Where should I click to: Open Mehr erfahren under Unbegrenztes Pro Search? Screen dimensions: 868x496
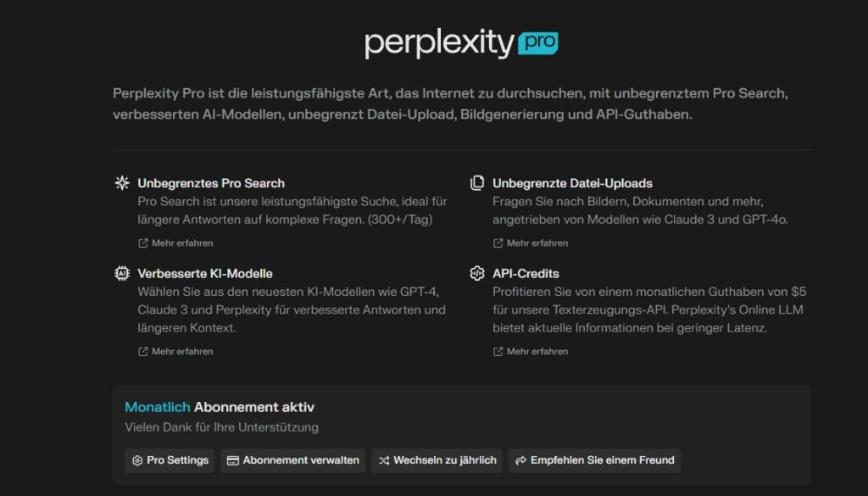(175, 243)
